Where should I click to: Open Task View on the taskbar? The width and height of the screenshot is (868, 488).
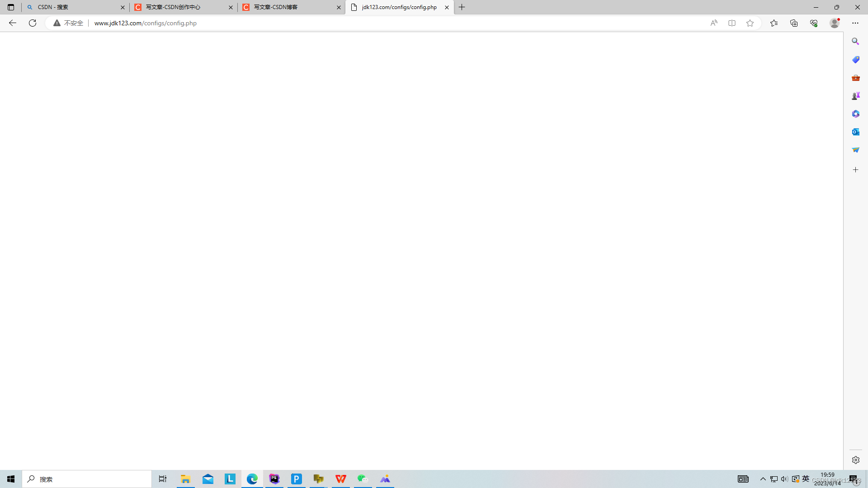click(163, 479)
